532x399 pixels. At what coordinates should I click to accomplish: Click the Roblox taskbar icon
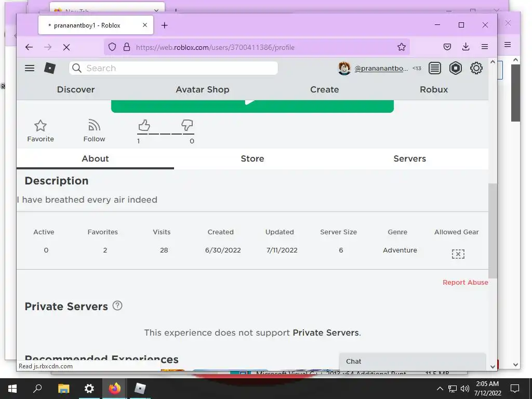tap(140, 389)
